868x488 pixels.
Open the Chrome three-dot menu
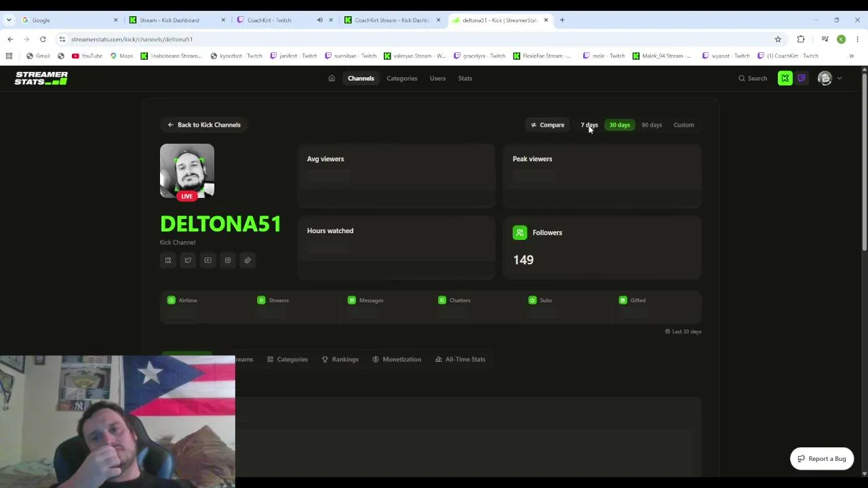[857, 39]
